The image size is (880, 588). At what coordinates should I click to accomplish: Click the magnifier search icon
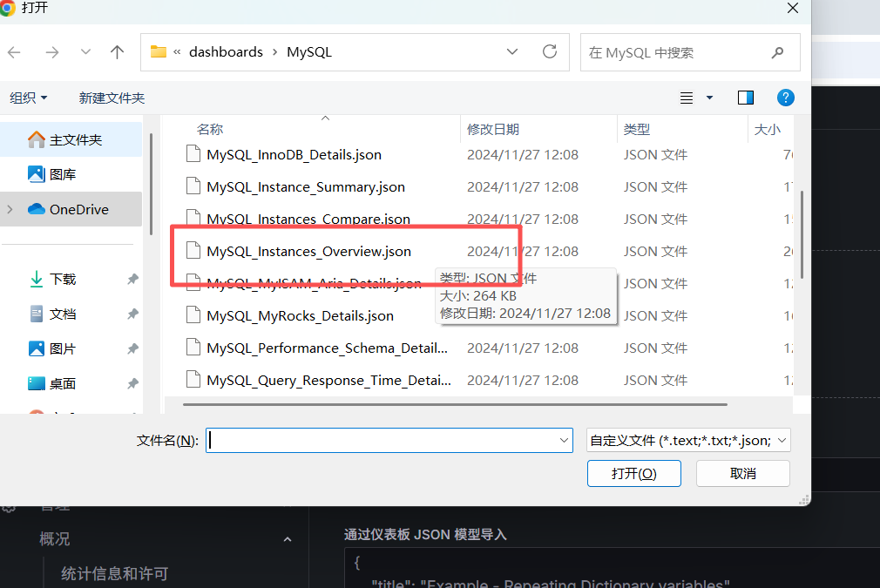pos(777,53)
